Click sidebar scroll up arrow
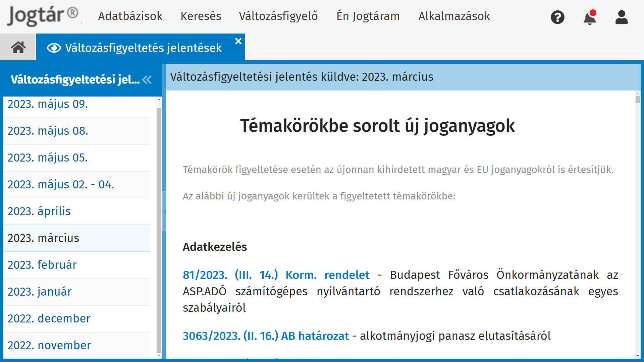 point(159,100)
